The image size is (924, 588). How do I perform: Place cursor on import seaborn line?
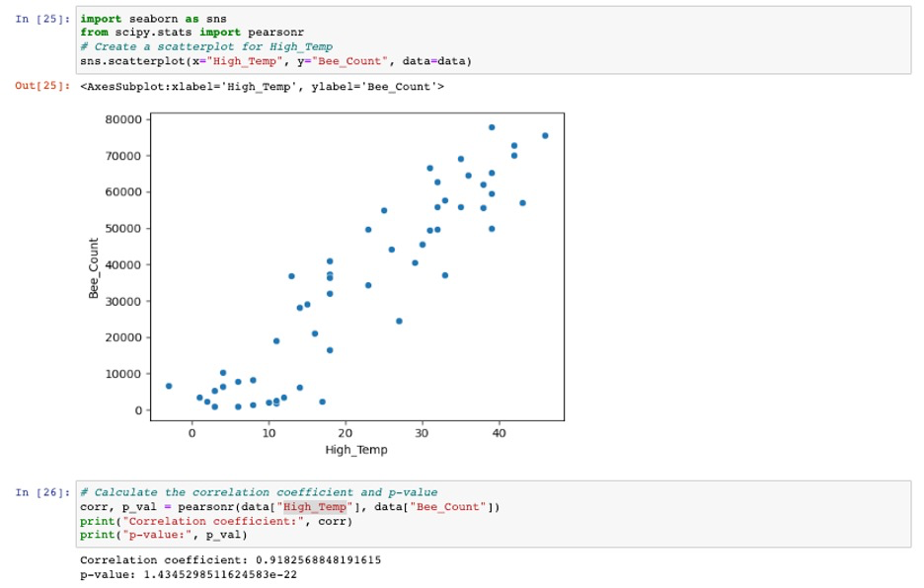pos(153,19)
